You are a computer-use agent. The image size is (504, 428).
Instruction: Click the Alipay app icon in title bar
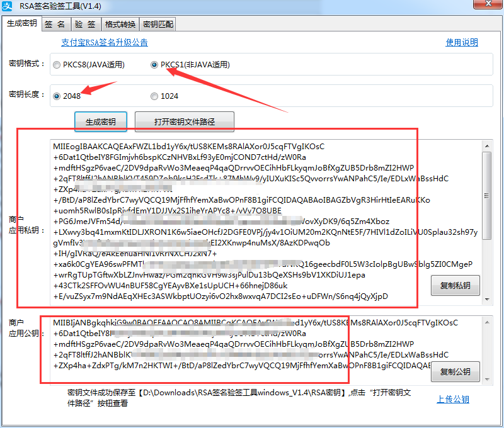pyautogui.click(x=9, y=8)
